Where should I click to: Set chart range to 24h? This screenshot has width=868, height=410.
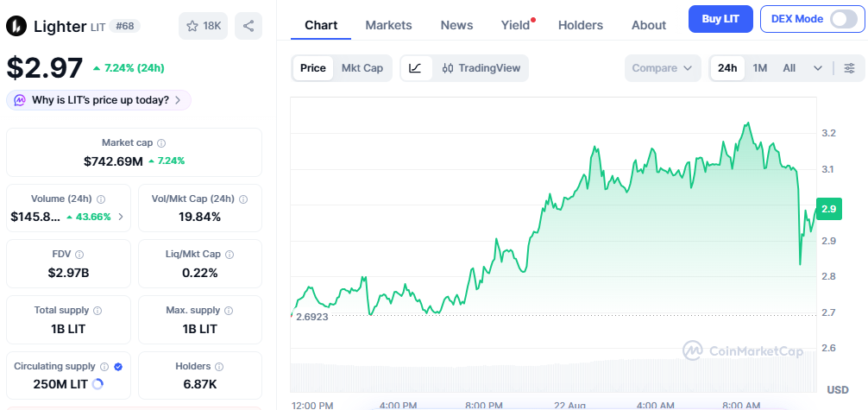point(727,68)
